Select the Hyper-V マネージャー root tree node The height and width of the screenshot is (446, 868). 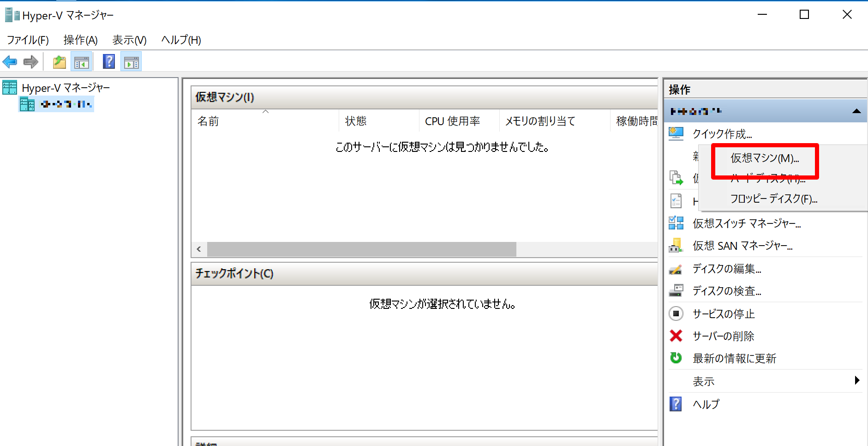click(x=66, y=88)
